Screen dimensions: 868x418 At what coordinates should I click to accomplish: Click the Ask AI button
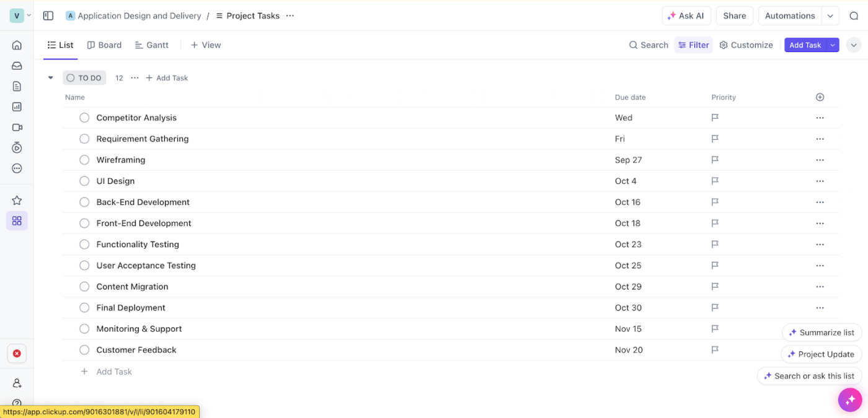686,16
